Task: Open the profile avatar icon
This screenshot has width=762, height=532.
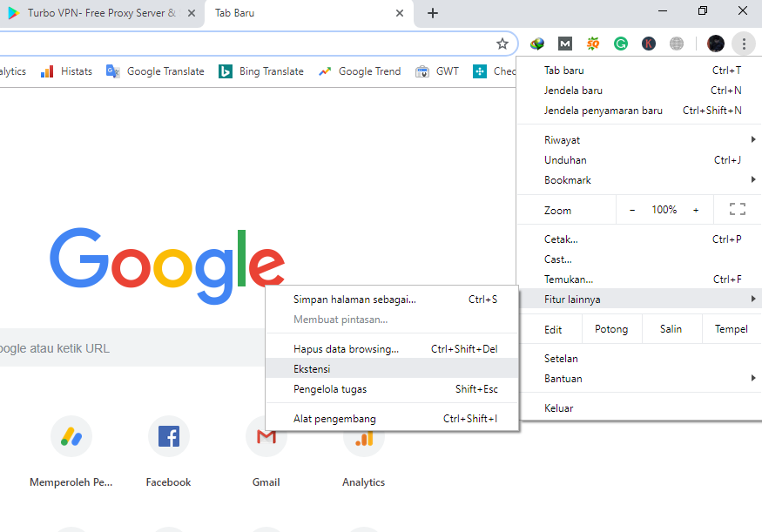Action: [x=716, y=44]
